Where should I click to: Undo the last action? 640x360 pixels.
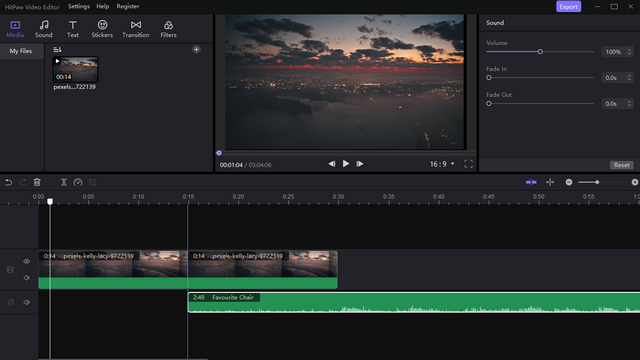9,182
